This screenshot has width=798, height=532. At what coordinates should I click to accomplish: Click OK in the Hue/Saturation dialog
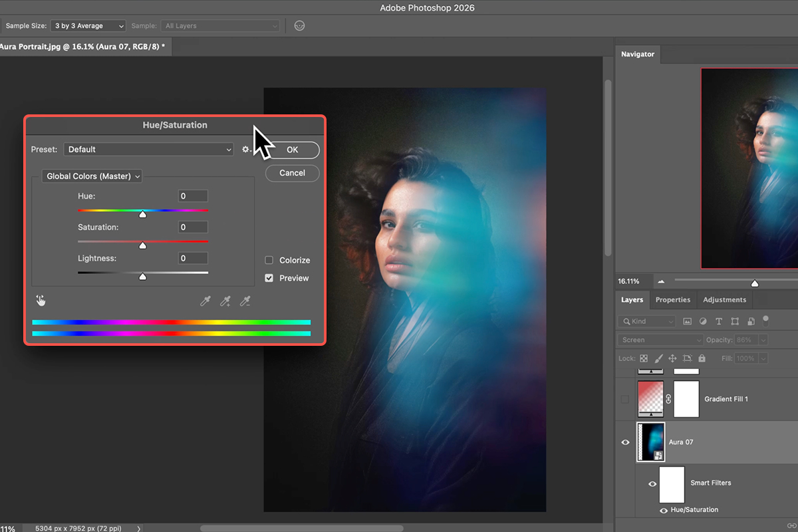coord(292,150)
